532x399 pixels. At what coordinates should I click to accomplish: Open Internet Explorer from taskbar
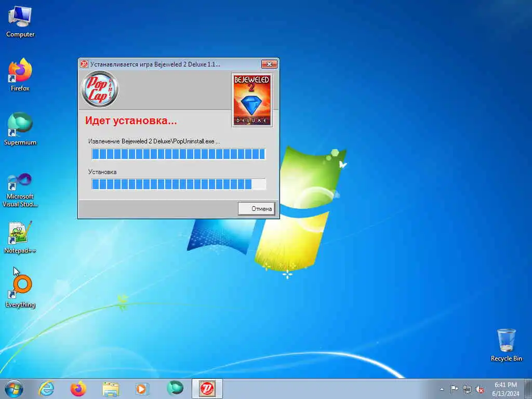click(46, 389)
